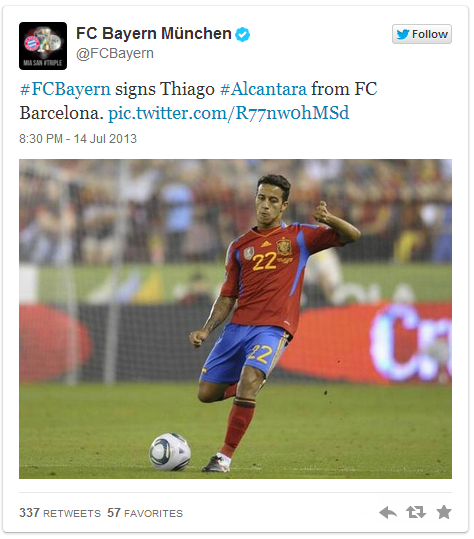Click the reply arrow icon
474x539 pixels.
[x=388, y=513]
